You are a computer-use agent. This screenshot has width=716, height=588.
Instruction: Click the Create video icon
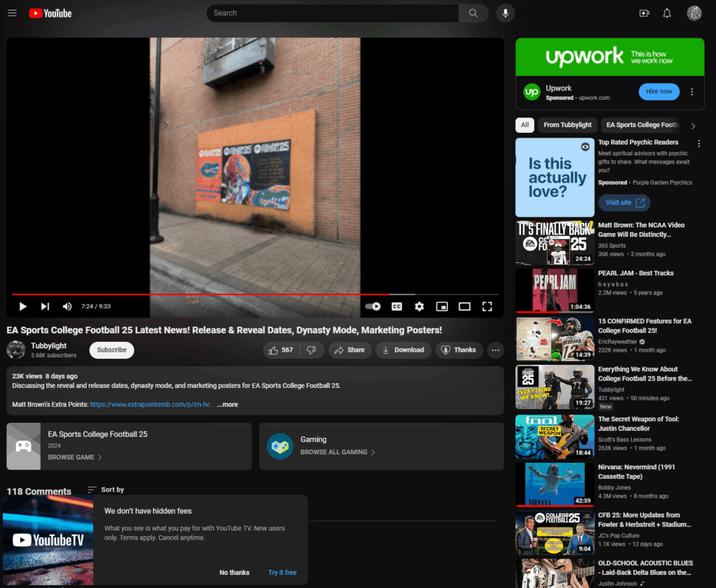pyautogui.click(x=644, y=13)
